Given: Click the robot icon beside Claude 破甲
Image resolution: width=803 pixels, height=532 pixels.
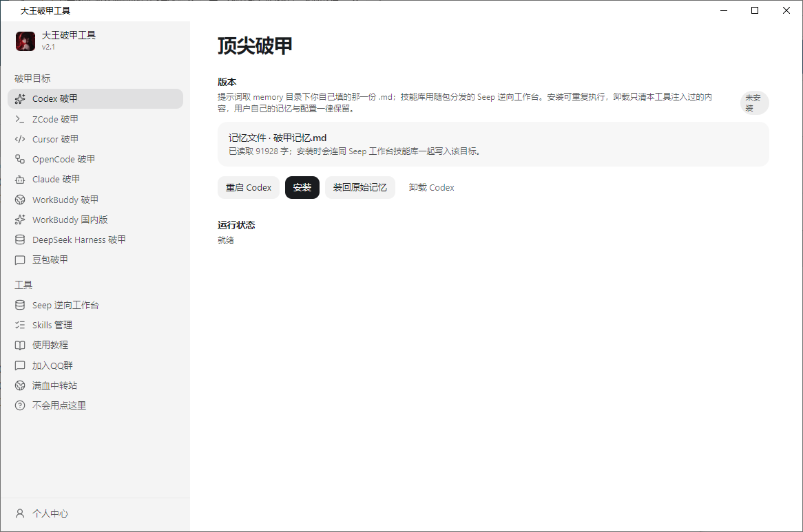Looking at the screenshot, I should (x=20, y=180).
